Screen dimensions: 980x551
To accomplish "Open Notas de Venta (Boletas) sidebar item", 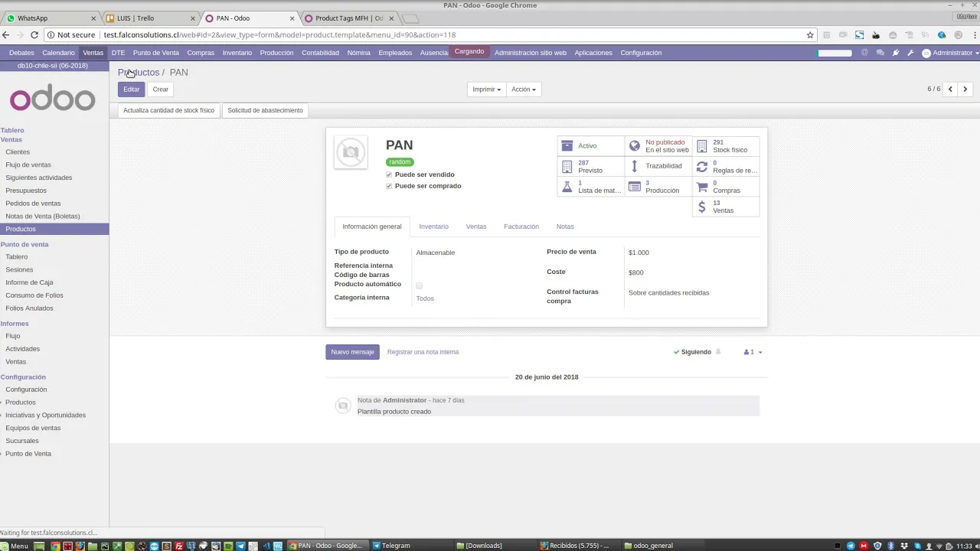I will click(43, 216).
